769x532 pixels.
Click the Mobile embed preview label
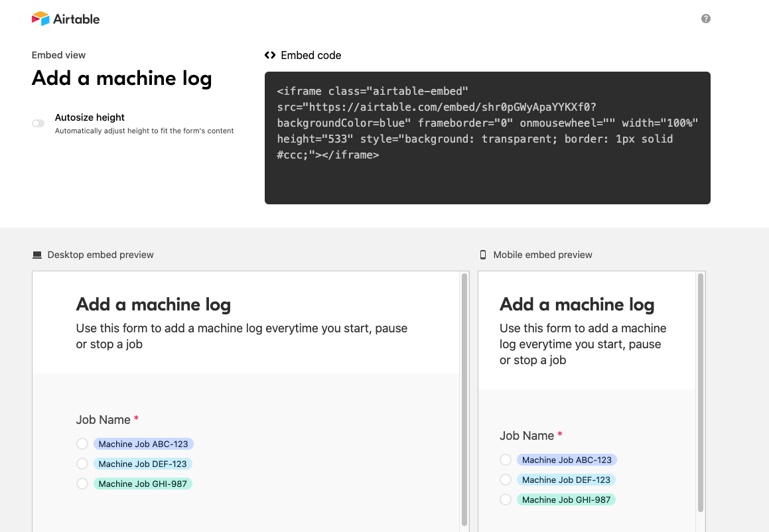[x=543, y=255]
